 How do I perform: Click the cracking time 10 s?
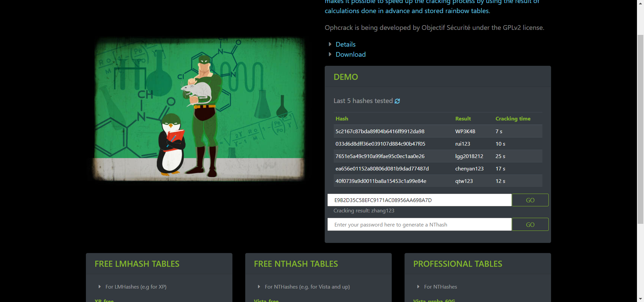pos(500,144)
